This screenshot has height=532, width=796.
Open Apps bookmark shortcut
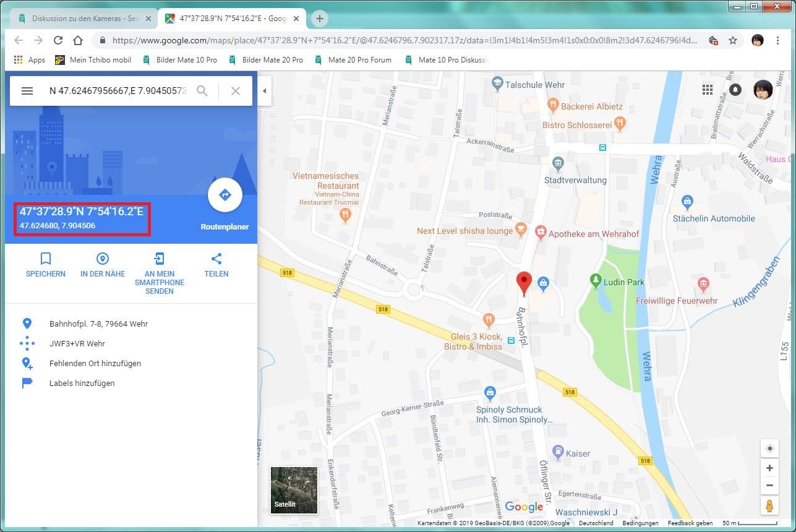30,60
